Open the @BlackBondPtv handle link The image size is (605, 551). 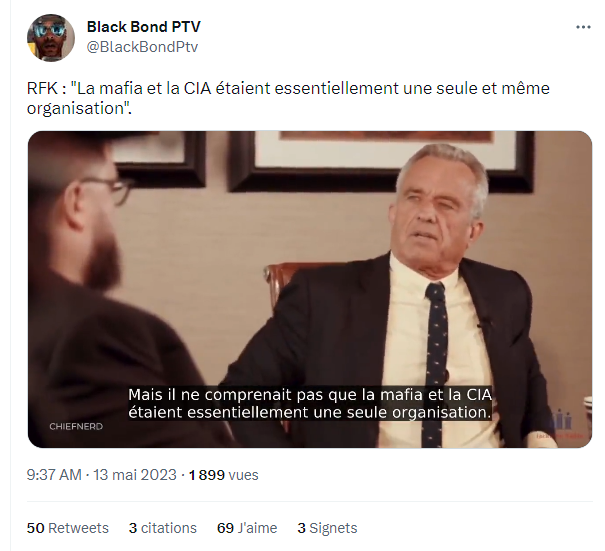(x=142, y=47)
